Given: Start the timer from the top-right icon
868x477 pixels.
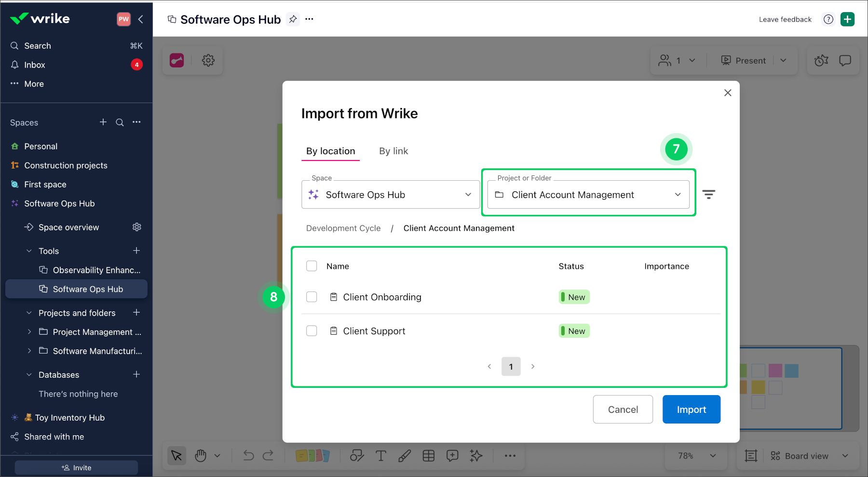Looking at the screenshot, I should tap(821, 60).
